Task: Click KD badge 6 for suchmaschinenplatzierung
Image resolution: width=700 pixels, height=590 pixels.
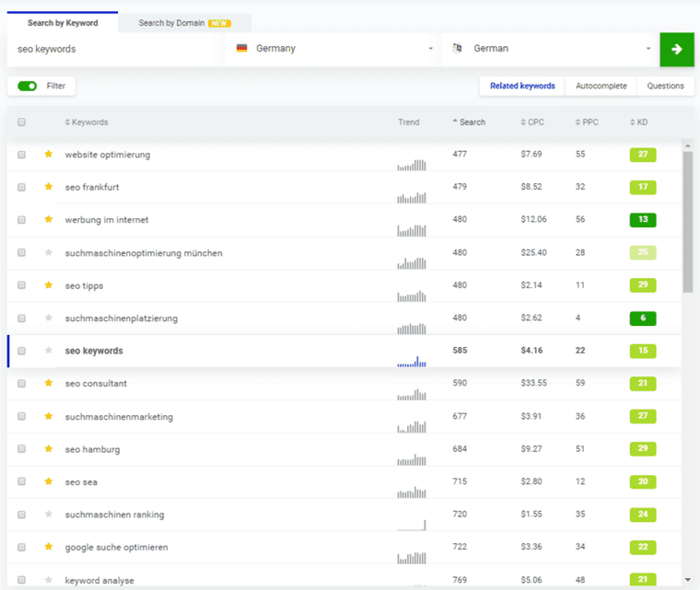Action: [x=643, y=318]
